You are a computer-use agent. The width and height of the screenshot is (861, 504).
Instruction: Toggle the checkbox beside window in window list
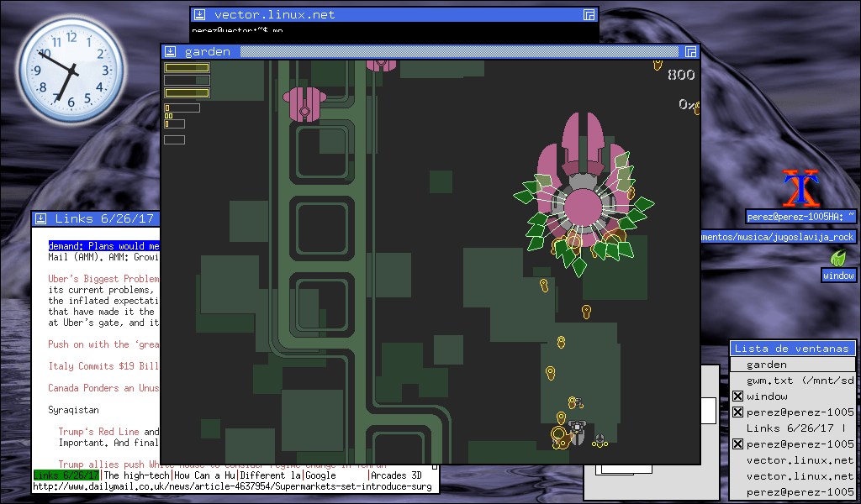tap(737, 396)
